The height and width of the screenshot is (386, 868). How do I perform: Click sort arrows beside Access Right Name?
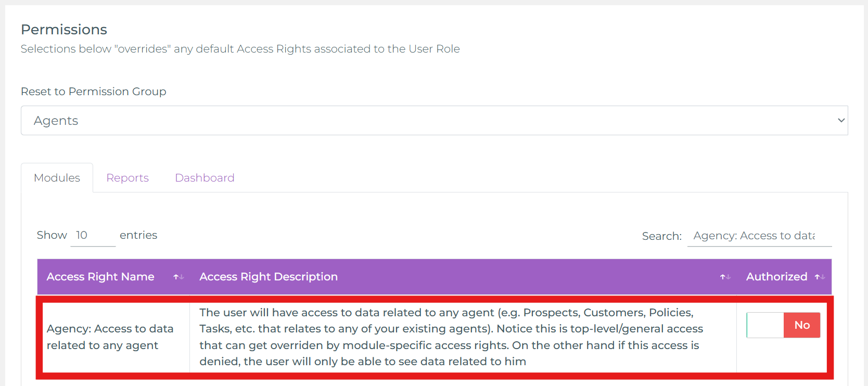click(178, 277)
